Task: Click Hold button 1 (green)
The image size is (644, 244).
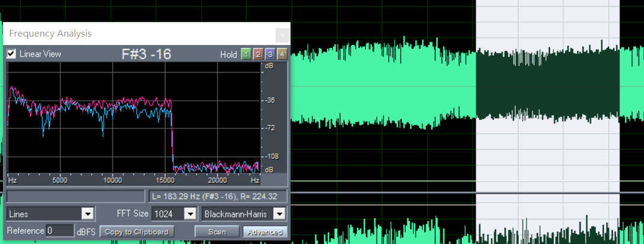Action: pyautogui.click(x=246, y=55)
